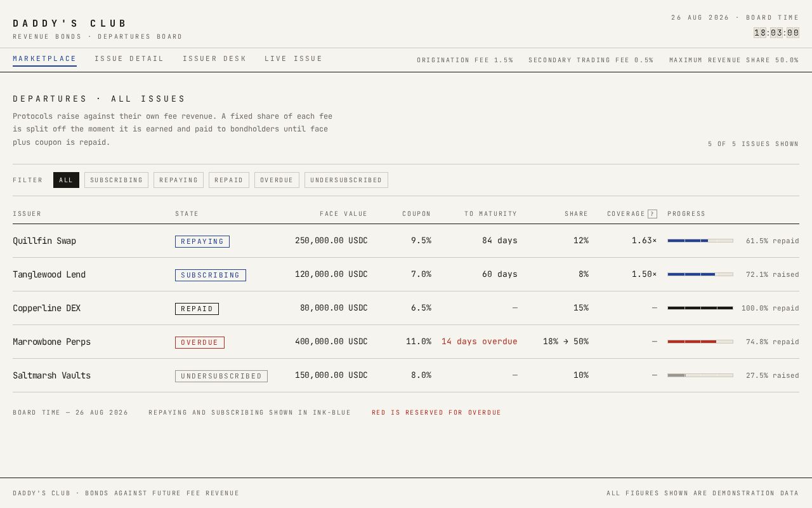
Task: Open the Coverage help question-mark icon
Action: (x=652, y=214)
